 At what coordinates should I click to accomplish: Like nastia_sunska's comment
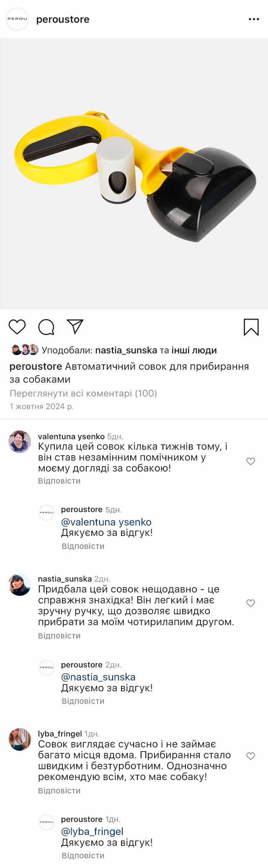(x=250, y=603)
